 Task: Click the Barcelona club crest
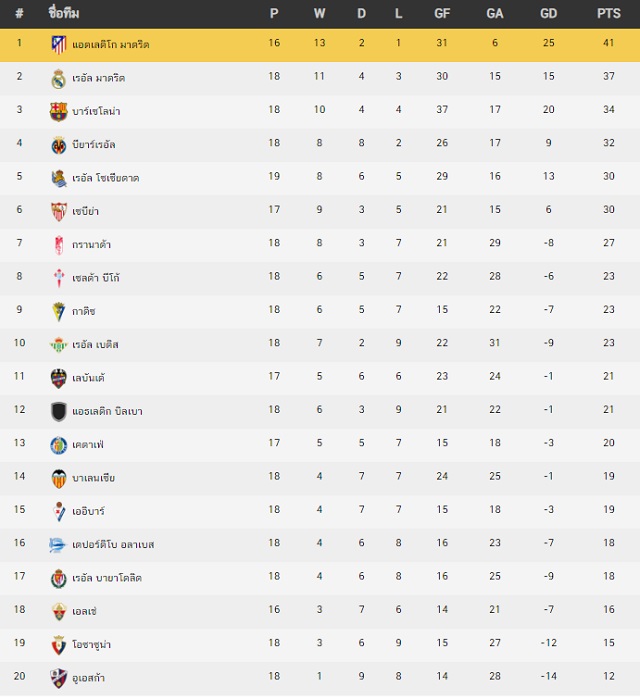pyautogui.click(x=58, y=112)
